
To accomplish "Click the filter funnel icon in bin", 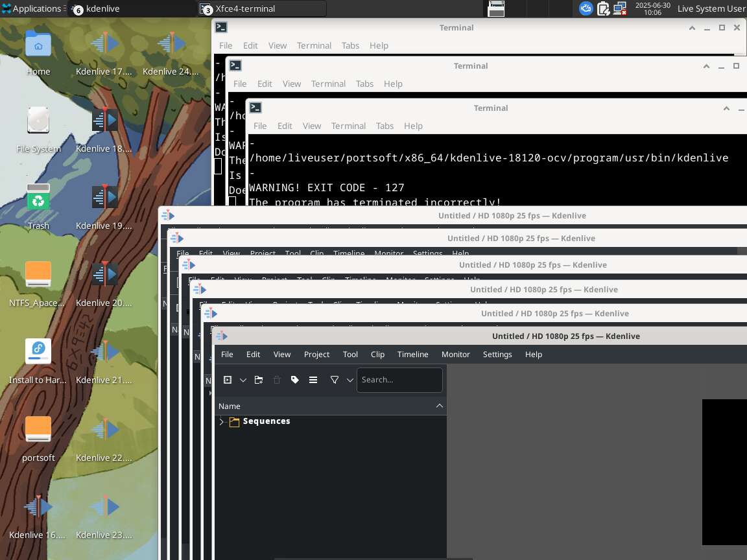I will click(x=335, y=380).
